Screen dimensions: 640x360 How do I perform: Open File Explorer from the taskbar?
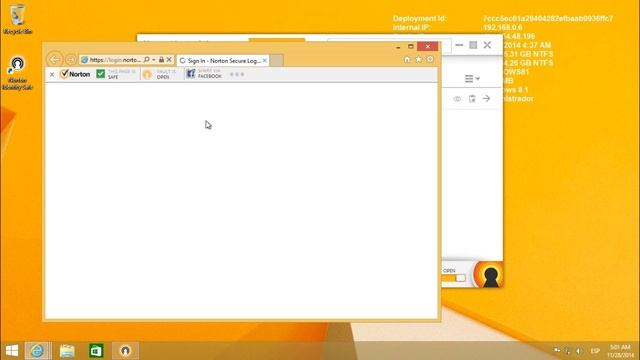pos(67,351)
